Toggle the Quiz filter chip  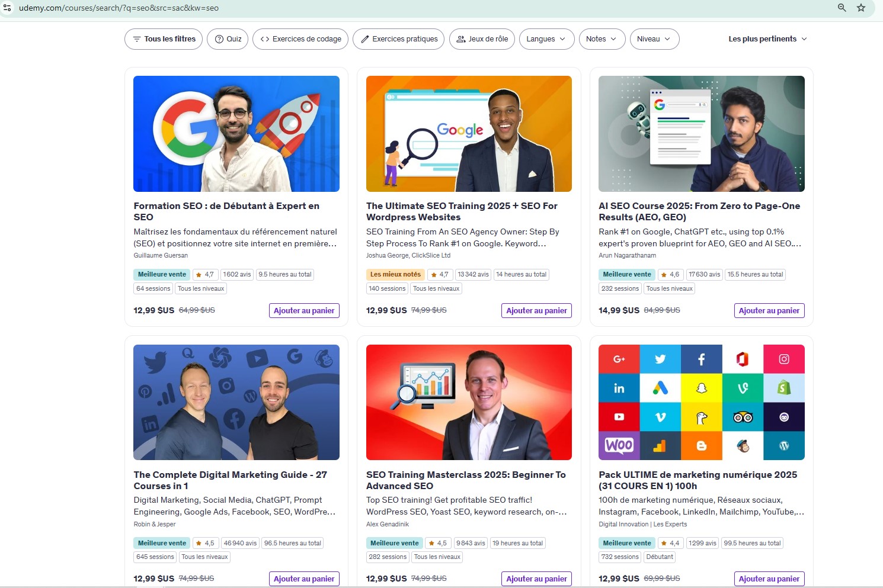point(228,39)
